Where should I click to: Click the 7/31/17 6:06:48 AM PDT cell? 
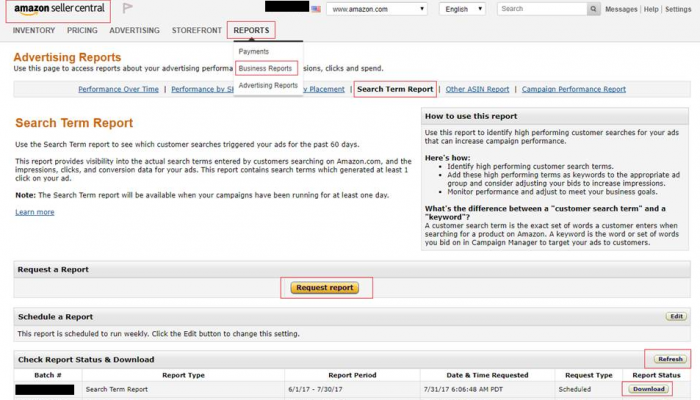[x=463, y=389]
